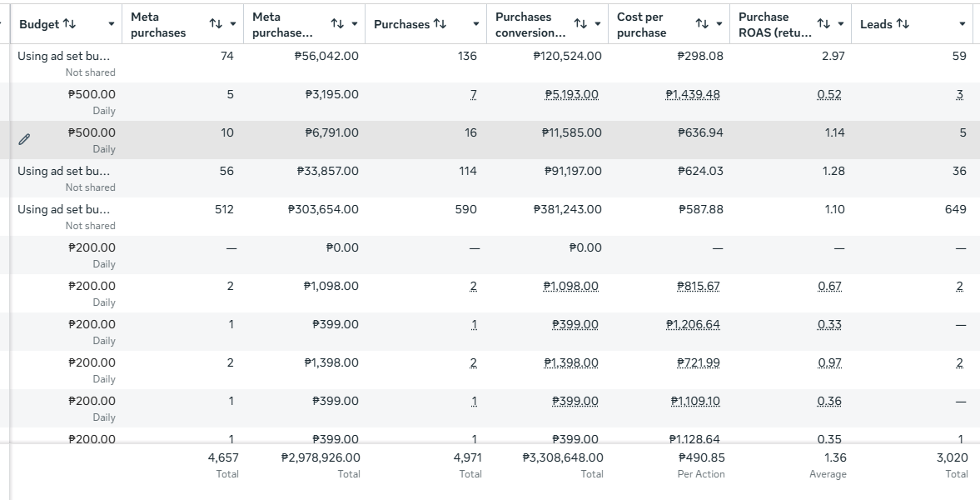
Task: Select cost per purchase ₱298.08 cell
Action: point(700,56)
